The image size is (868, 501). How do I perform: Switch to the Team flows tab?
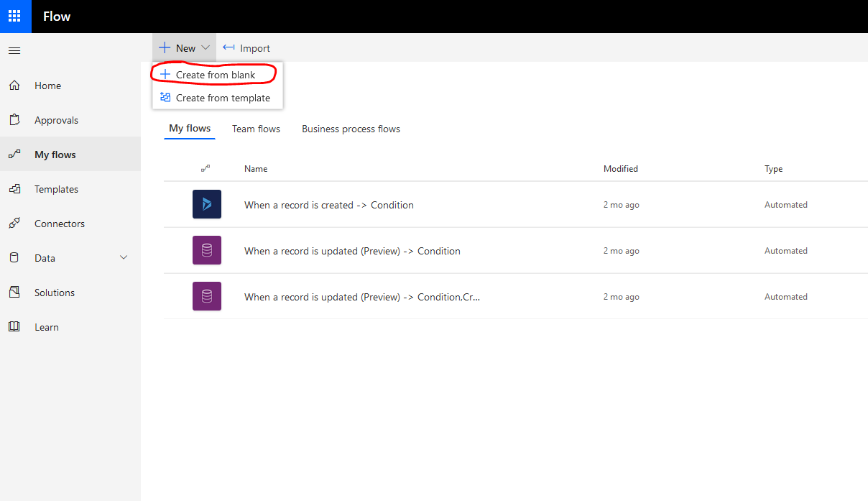point(256,129)
